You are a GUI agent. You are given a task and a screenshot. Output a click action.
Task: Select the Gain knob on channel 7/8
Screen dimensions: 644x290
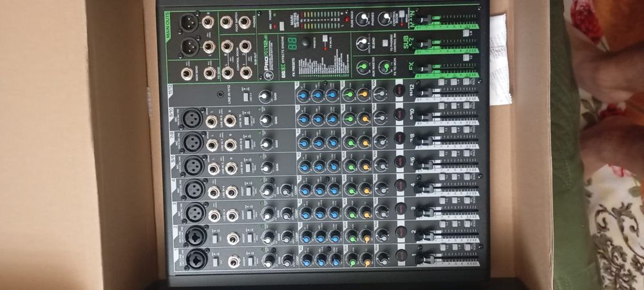tap(267, 143)
